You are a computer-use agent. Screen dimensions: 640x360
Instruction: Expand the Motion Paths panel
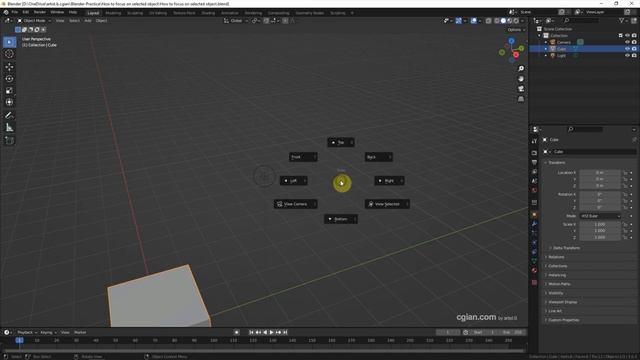(559, 284)
